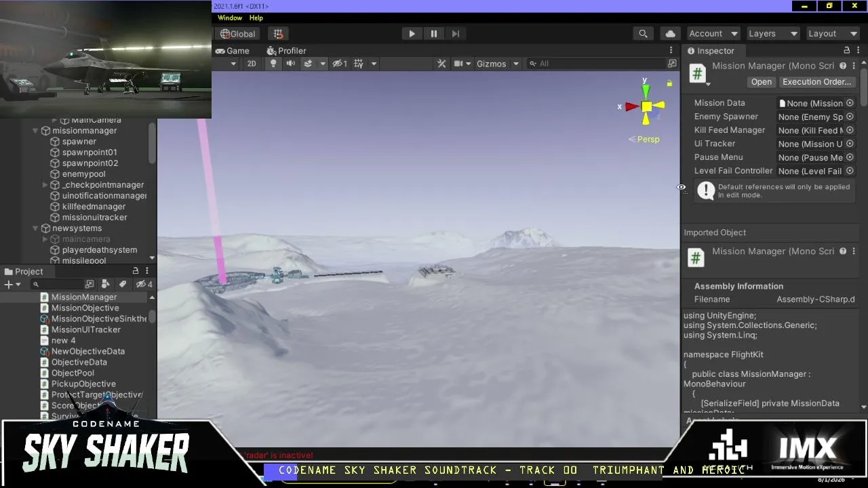This screenshot has height=488, width=868.
Task: Open the Gizmos dropdown arrow
Action: pyautogui.click(x=516, y=64)
